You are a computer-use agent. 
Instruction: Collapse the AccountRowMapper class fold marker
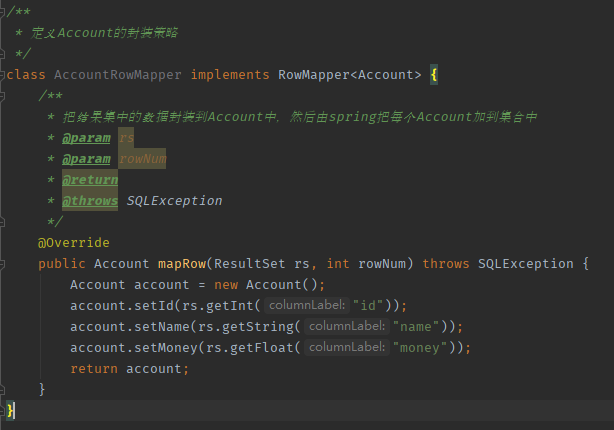pos(2,74)
